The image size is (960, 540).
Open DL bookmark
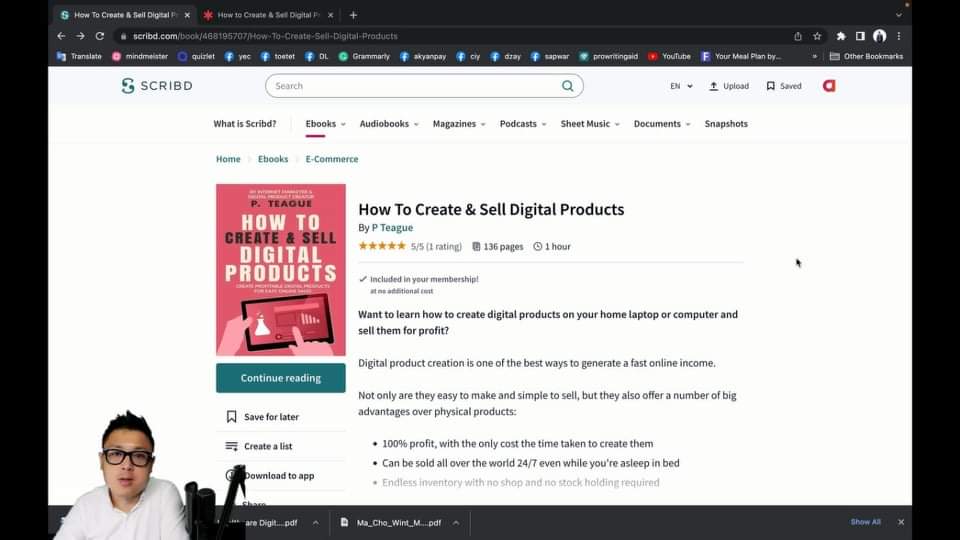pyautogui.click(x=317, y=56)
